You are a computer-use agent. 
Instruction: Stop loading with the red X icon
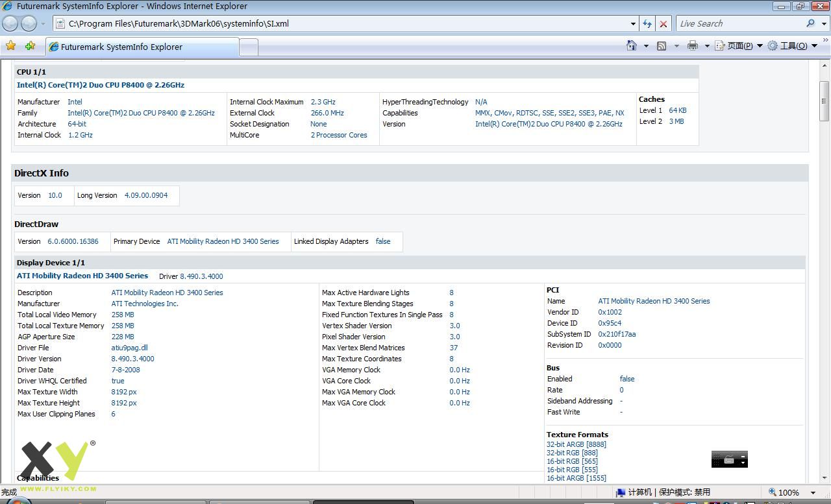(663, 24)
